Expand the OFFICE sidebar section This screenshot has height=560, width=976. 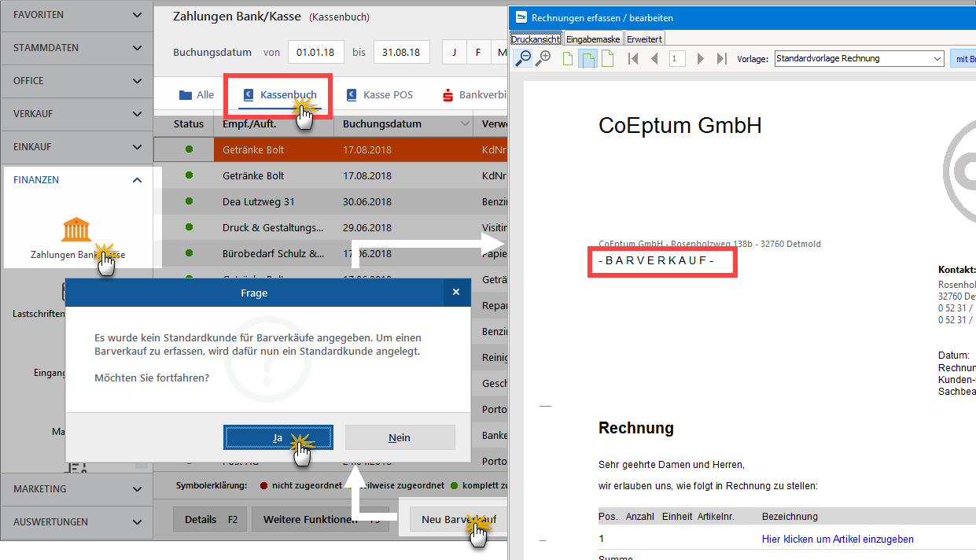[x=138, y=81]
